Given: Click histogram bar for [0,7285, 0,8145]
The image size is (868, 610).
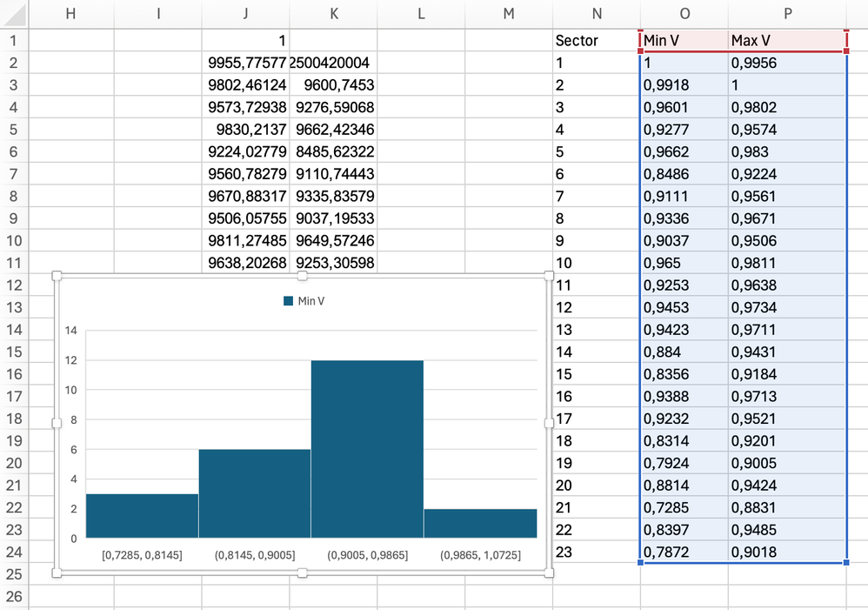Looking at the screenshot, I should pyautogui.click(x=142, y=516).
